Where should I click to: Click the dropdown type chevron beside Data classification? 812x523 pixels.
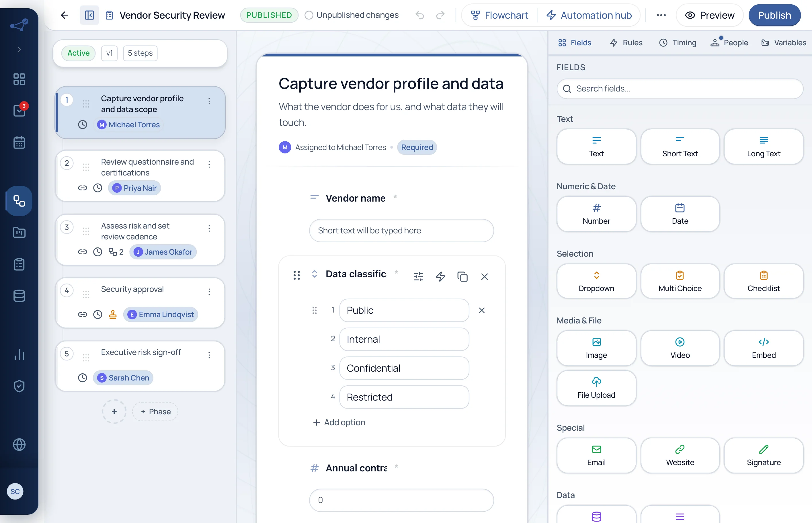[x=315, y=274]
